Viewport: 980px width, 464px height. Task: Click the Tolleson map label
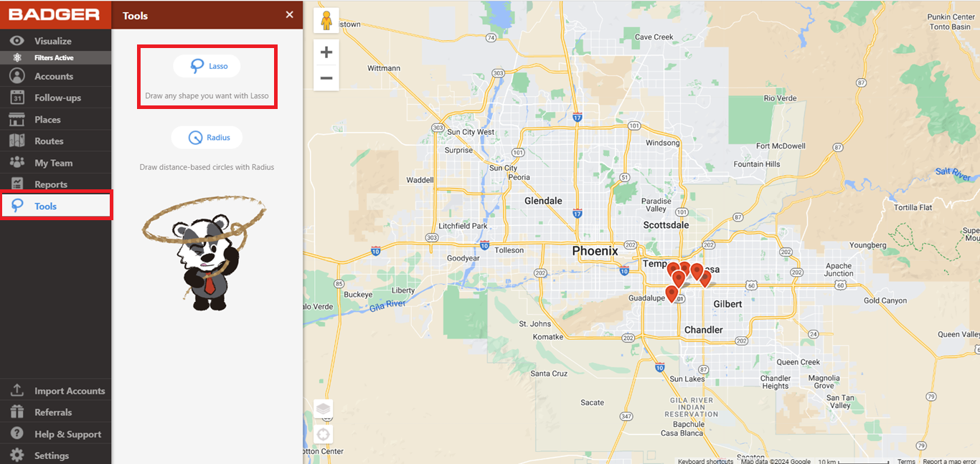coord(509,250)
